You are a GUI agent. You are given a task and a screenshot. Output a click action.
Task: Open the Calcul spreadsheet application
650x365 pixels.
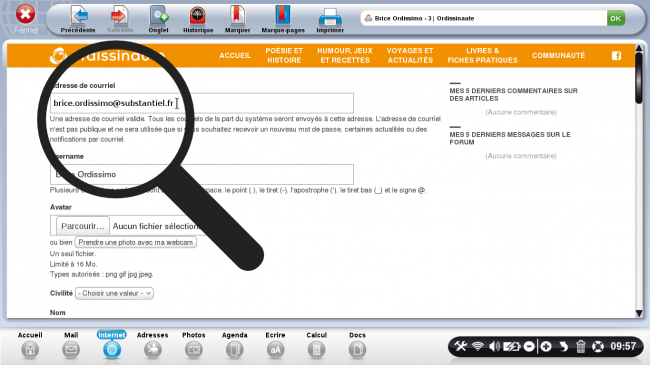316,345
